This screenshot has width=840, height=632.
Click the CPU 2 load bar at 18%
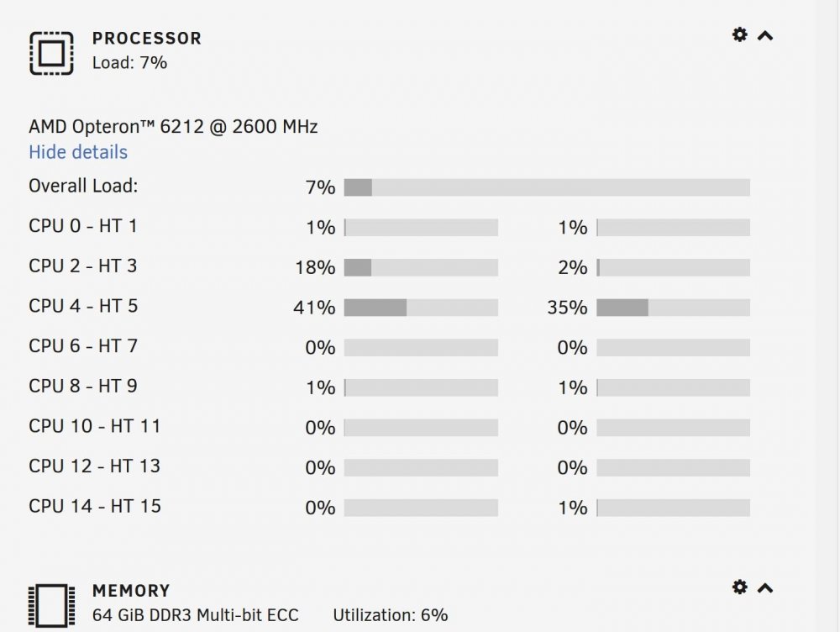[x=421, y=267]
